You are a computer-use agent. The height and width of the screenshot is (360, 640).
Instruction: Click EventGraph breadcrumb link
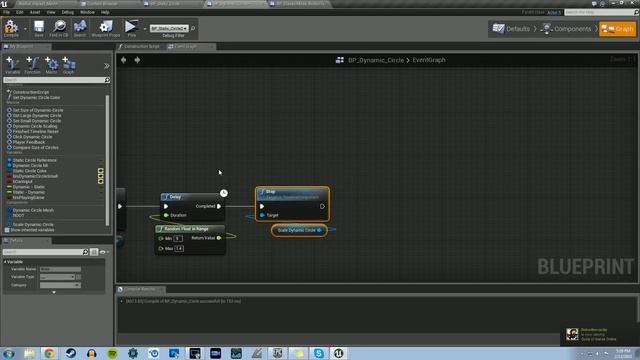(x=429, y=60)
